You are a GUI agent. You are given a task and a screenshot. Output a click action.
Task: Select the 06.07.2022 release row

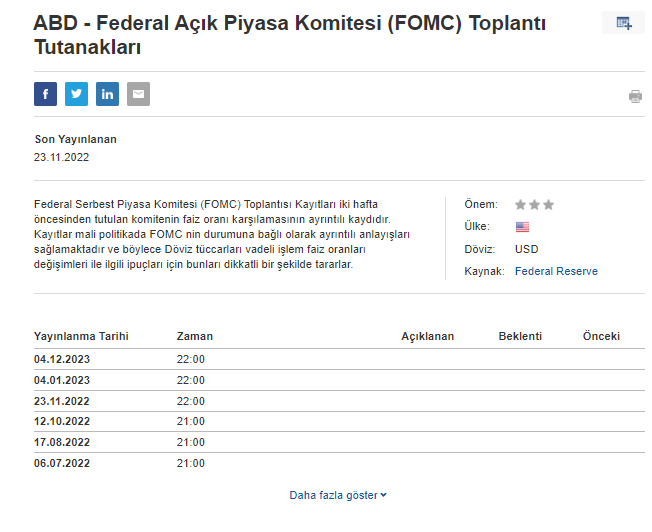coord(62,463)
